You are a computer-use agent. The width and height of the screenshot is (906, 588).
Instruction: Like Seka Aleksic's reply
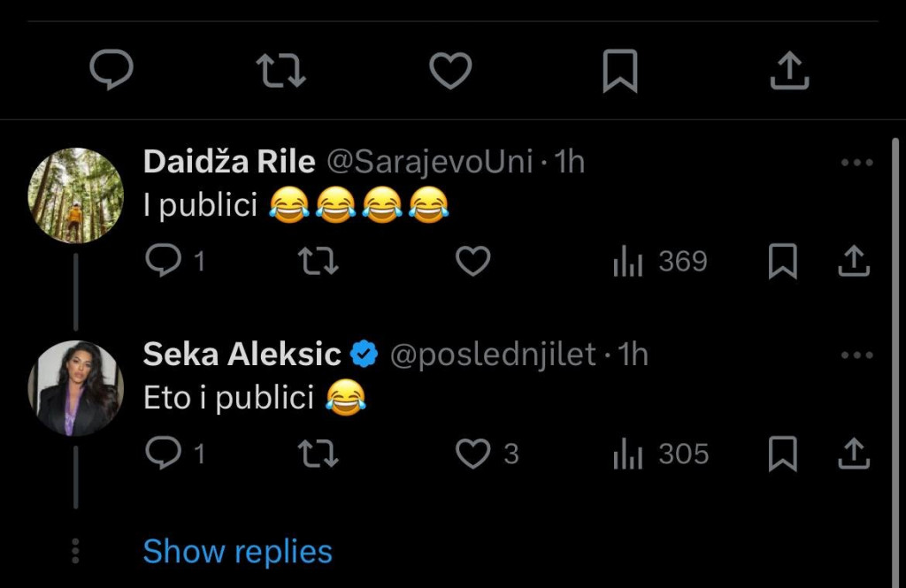coord(475,453)
